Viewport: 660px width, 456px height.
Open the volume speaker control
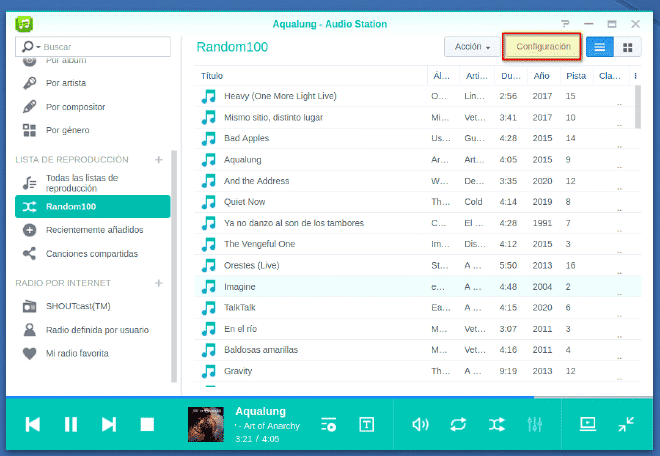click(x=420, y=424)
